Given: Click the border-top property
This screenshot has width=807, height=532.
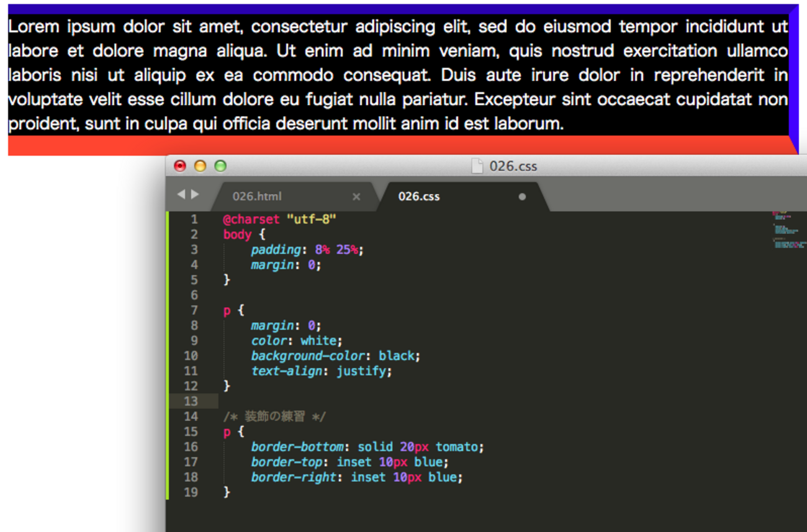Looking at the screenshot, I should click(x=287, y=462).
